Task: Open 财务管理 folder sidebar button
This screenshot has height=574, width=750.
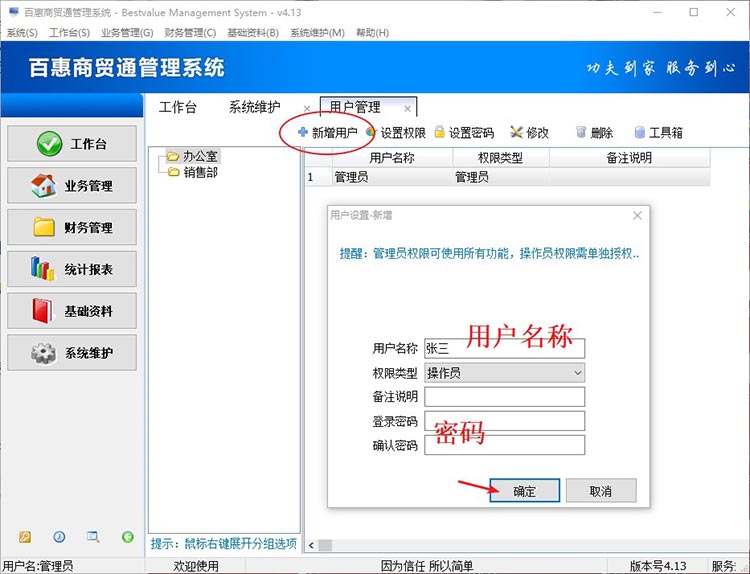Action: [x=72, y=227]
